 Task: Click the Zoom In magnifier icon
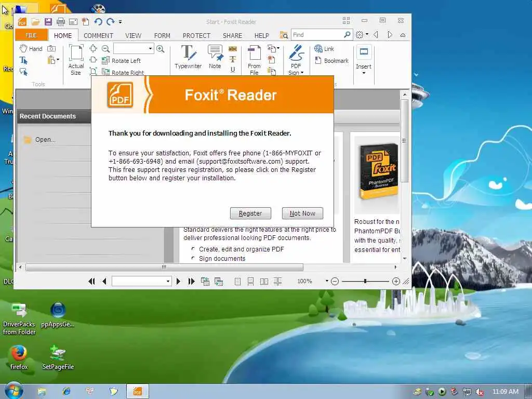click(x=161, y=48)
